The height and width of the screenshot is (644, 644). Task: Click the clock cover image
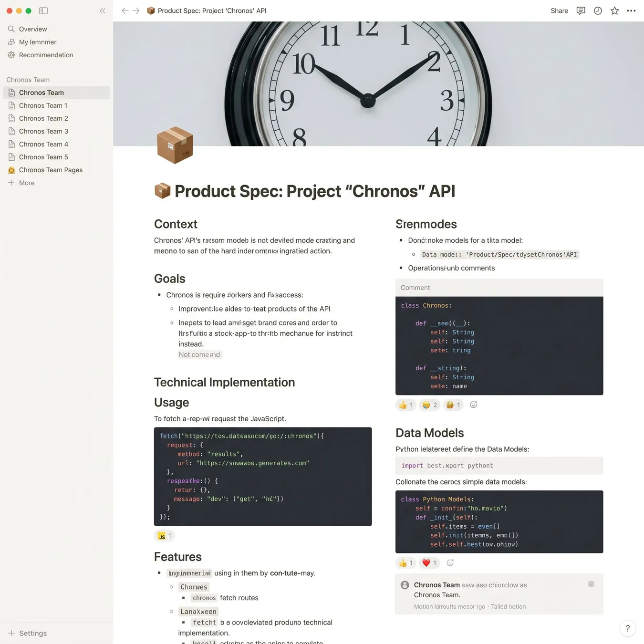pos(378,83)
